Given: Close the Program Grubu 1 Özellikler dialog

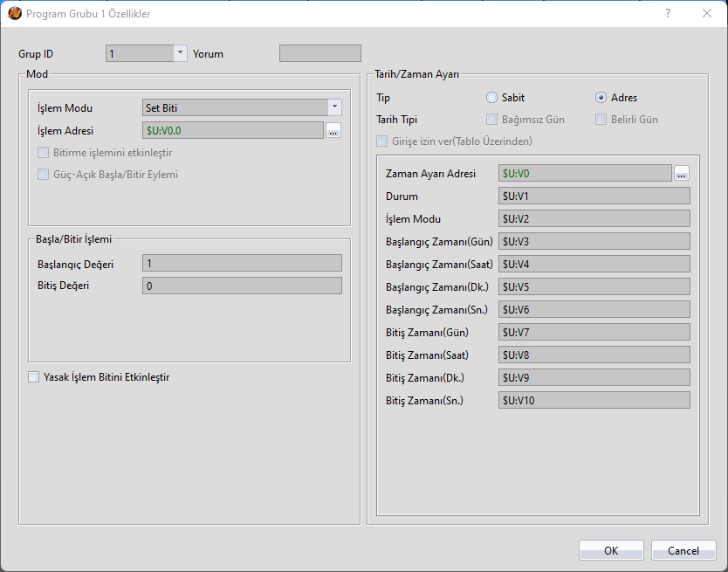Looking at the screenshot, I should tap(707, 14).
